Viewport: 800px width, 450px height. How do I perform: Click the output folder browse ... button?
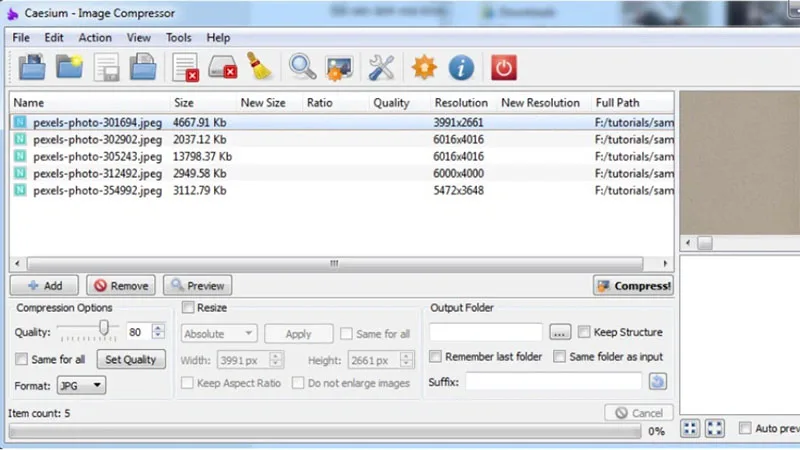click(x=560, y=332)
